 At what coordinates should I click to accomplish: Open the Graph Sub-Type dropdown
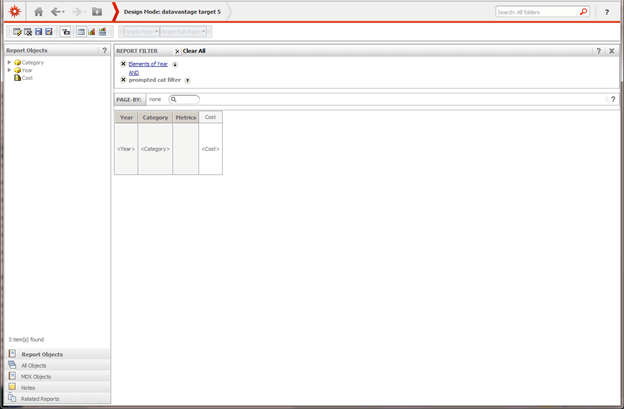click(x=183, y=31)
